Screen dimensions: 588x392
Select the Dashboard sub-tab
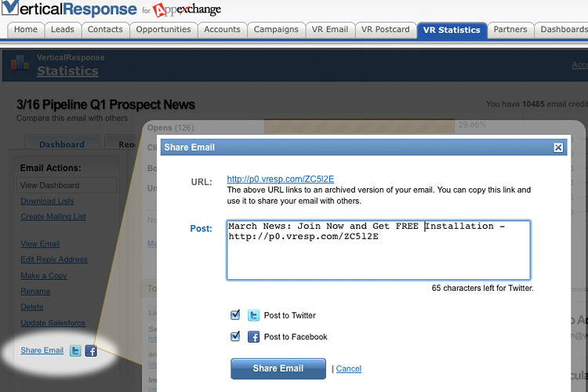click(62, 144)
